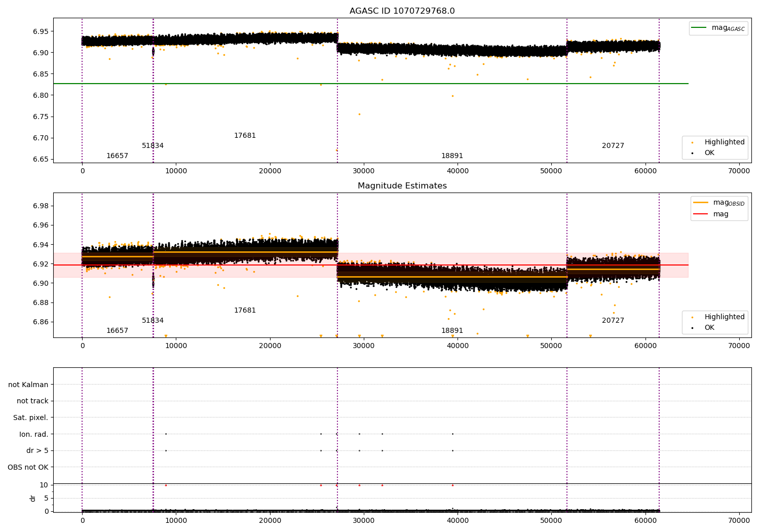Click obsid label 16657 in Magnitude Estimates plot
760x532 pixels.
[x=117, y=331]
